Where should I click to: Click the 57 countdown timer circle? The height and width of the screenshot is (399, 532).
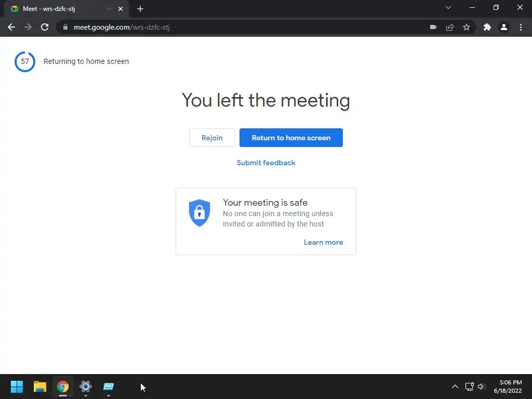click(x=25, y=61)
